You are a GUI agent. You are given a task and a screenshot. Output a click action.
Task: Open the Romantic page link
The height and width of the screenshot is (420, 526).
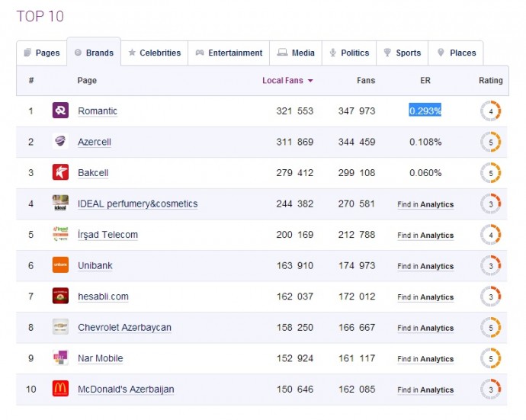point(98,111)
